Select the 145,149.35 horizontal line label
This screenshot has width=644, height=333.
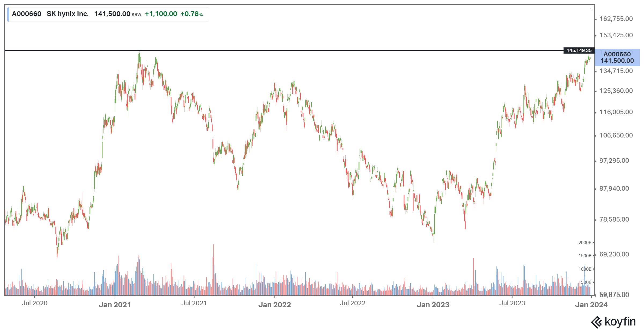(579, 50)
